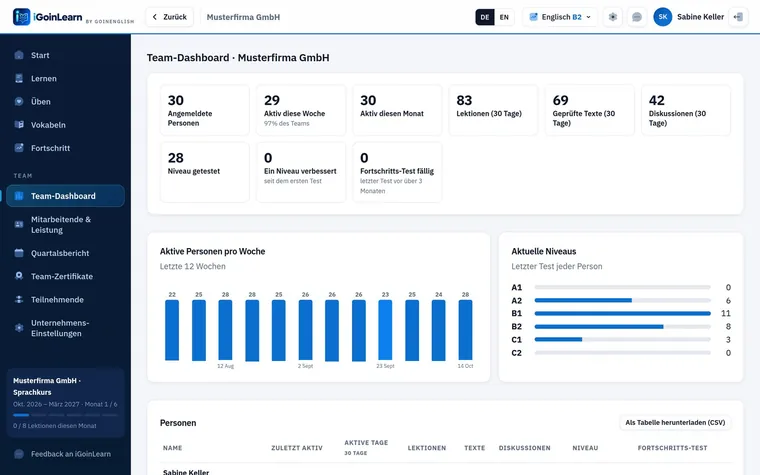Open Vokabeln in the sidebar menu
This screenshot has width=760, height=475.
click(65, 125)
